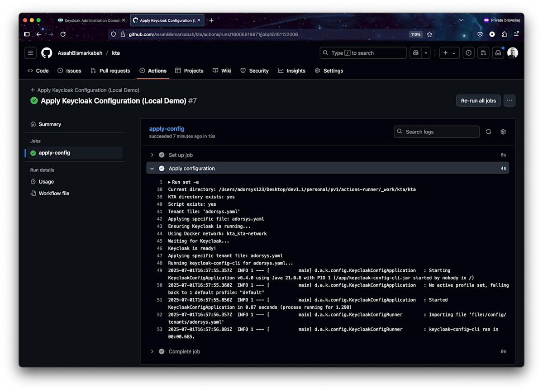The height and width of the screenshot is (392, 543).
Task: Select log line number 38
Action: click(159, 189)
